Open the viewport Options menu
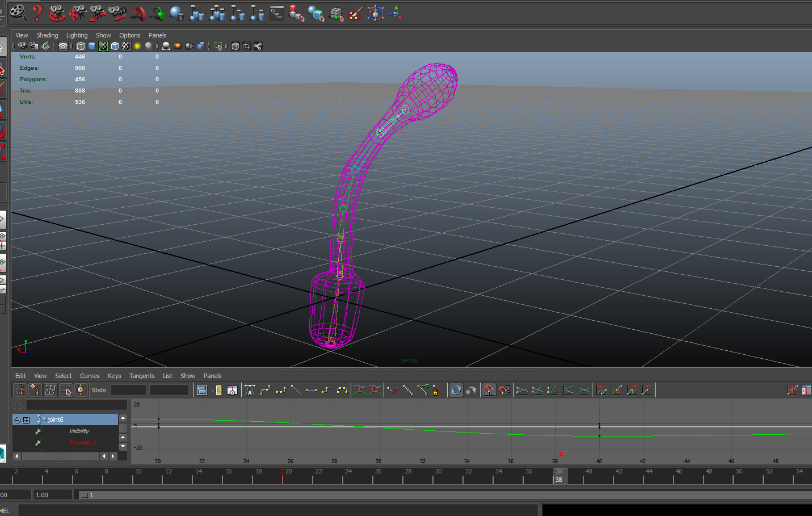 129,35
